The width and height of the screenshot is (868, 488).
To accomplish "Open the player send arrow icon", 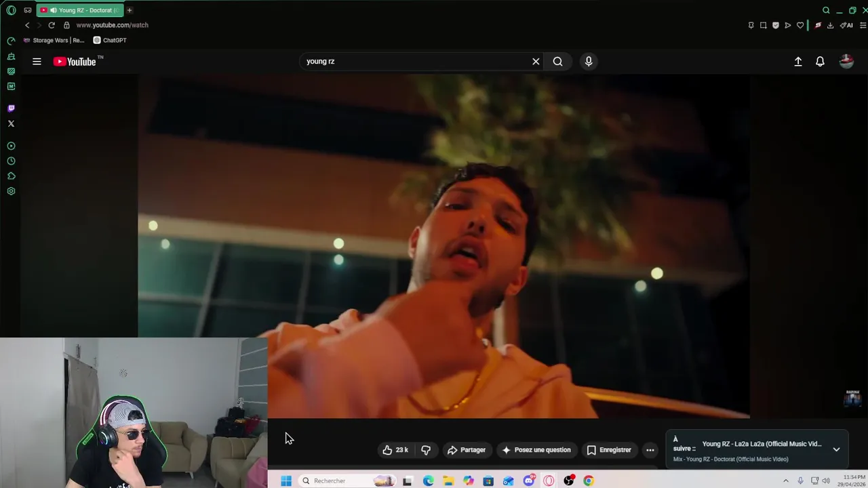I will (x=788, y=25).
